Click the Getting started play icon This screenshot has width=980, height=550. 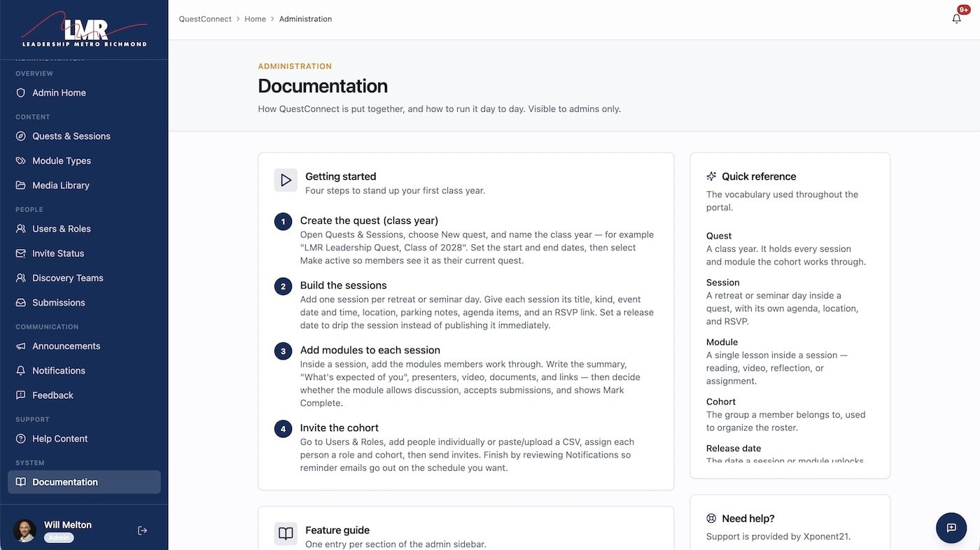pos(286,181)
